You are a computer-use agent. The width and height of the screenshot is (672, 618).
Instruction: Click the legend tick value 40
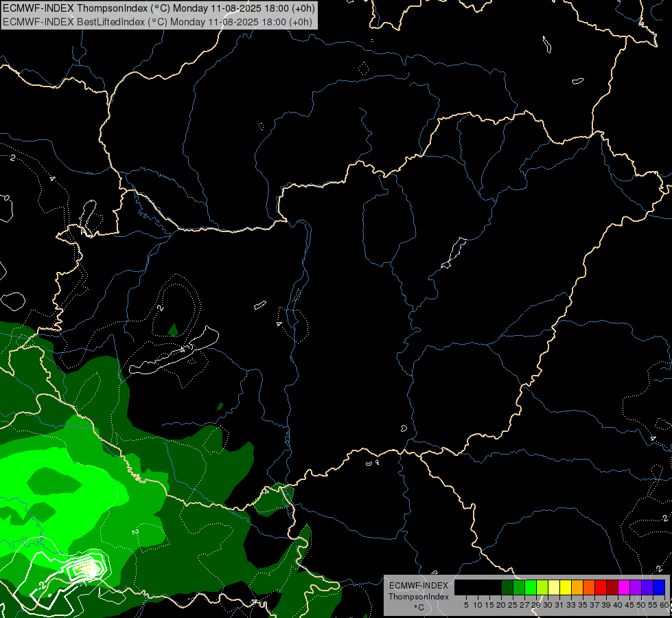pos(618,605)
